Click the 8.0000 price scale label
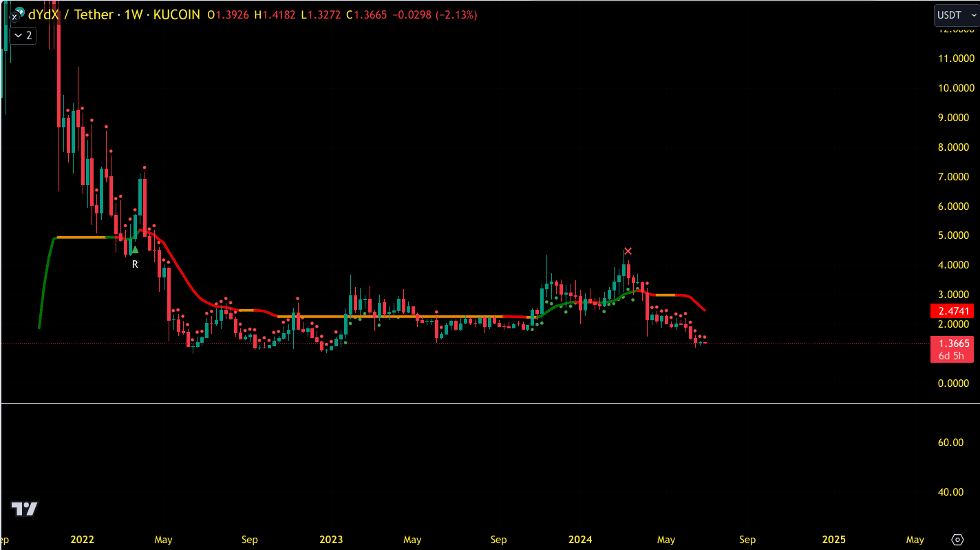 coord(954,147)
